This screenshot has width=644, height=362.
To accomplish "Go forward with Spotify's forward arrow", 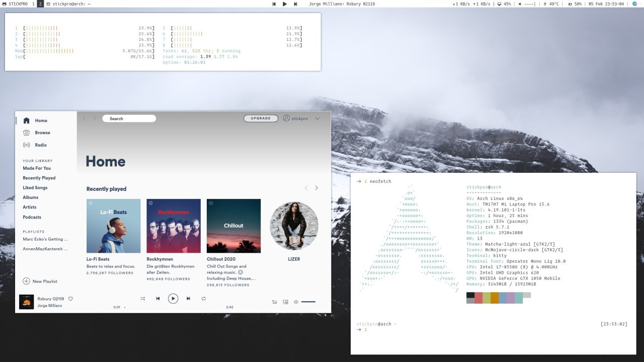I will point(94,118).
